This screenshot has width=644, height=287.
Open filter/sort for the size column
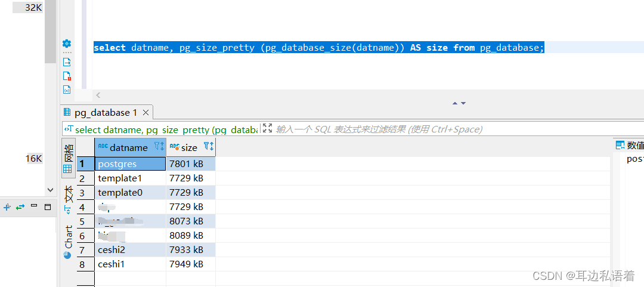point(209,146)
